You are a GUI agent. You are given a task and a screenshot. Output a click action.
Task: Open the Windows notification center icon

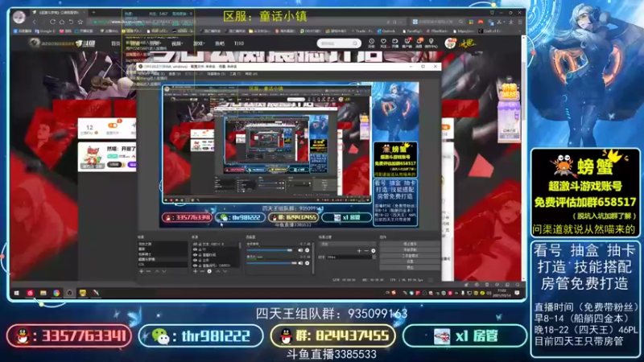coord(517,293)
